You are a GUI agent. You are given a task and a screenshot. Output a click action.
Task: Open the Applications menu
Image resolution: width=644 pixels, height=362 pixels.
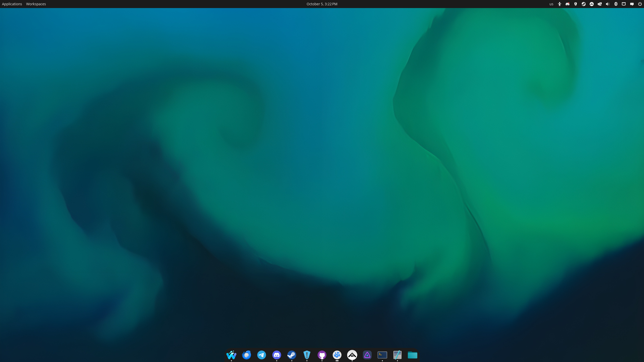[x=12, y=4]
